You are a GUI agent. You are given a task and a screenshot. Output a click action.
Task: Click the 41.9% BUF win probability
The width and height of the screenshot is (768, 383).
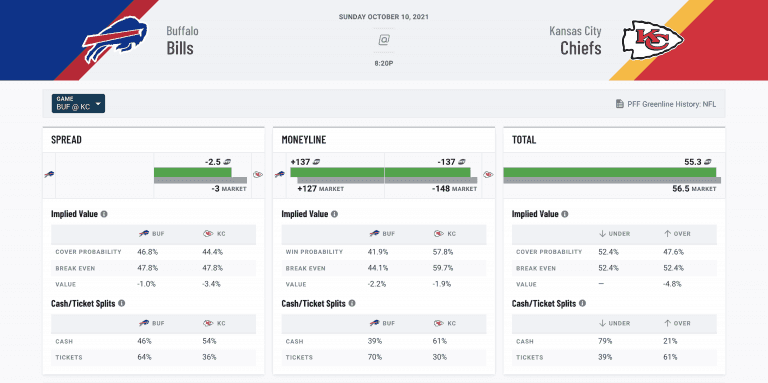click(x=377, y=252)
